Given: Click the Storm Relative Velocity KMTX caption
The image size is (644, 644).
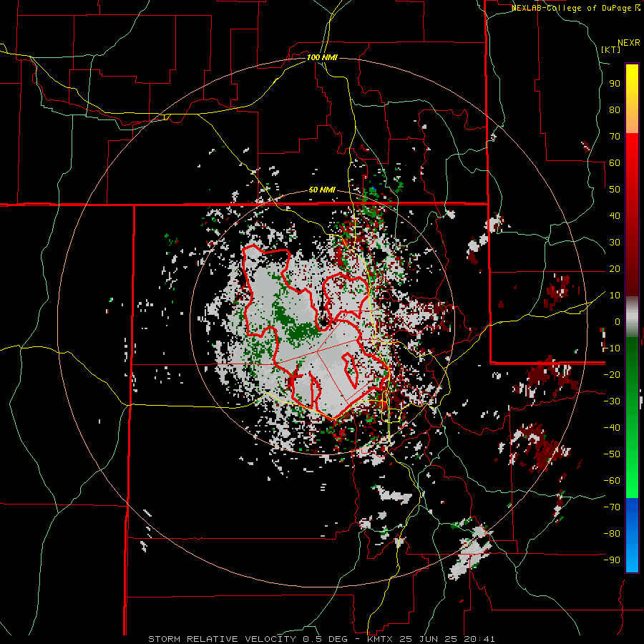Looking at the screenshot, I should click(321, 639).
